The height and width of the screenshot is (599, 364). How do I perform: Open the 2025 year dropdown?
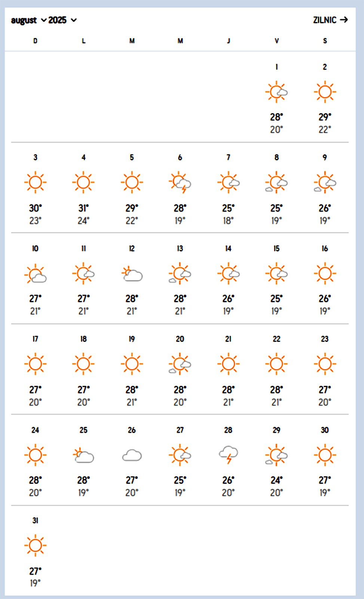click(x=62, y=20)
